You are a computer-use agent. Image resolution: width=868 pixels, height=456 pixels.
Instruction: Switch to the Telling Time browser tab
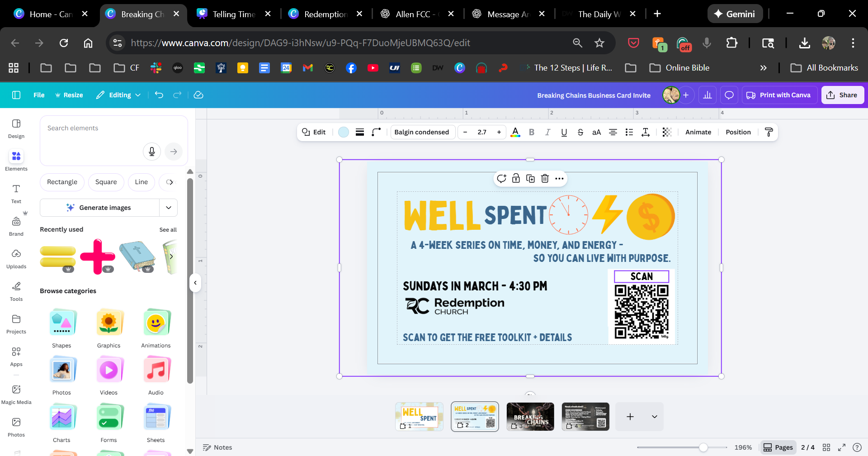[234, 14]
